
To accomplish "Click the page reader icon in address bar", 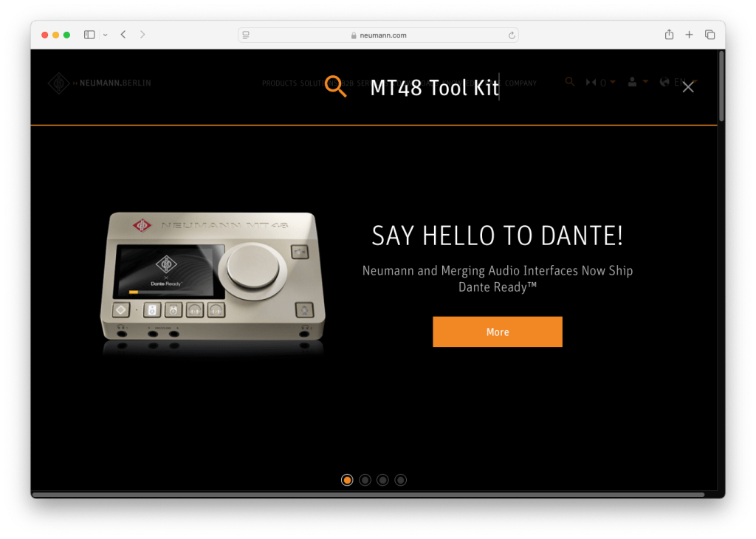I will point(246,35).
